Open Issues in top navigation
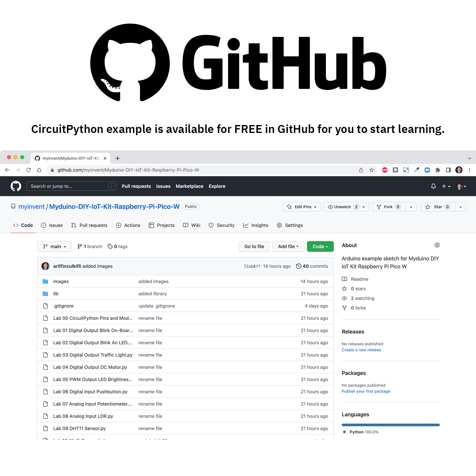The height and width of the screenshot is (476, 476). click(163, 186)
